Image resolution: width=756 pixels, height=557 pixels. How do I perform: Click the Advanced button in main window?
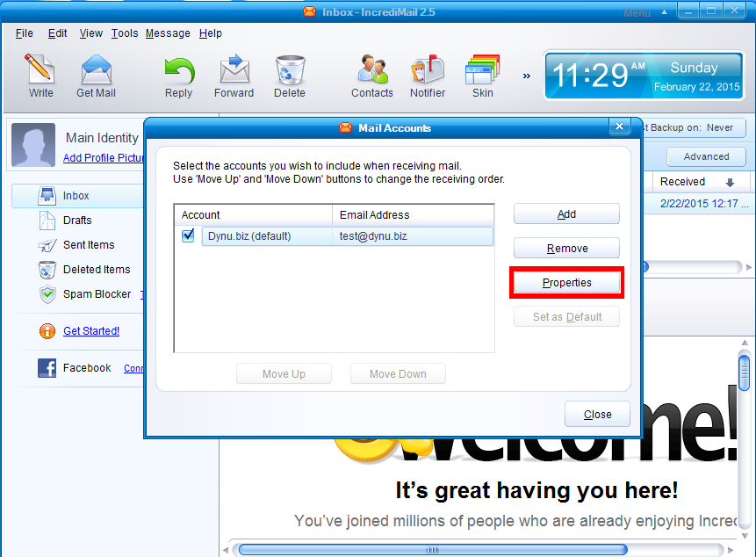coord(706,156)
